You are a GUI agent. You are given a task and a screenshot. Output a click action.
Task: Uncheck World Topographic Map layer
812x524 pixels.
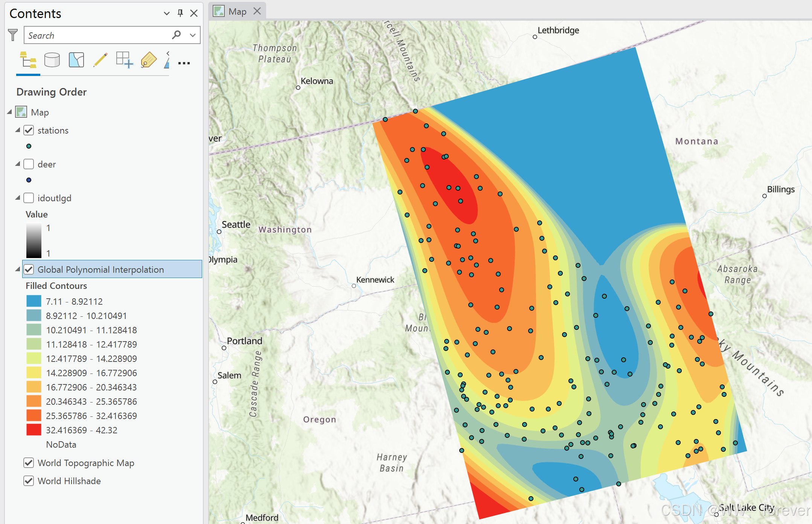coord(29,463)
